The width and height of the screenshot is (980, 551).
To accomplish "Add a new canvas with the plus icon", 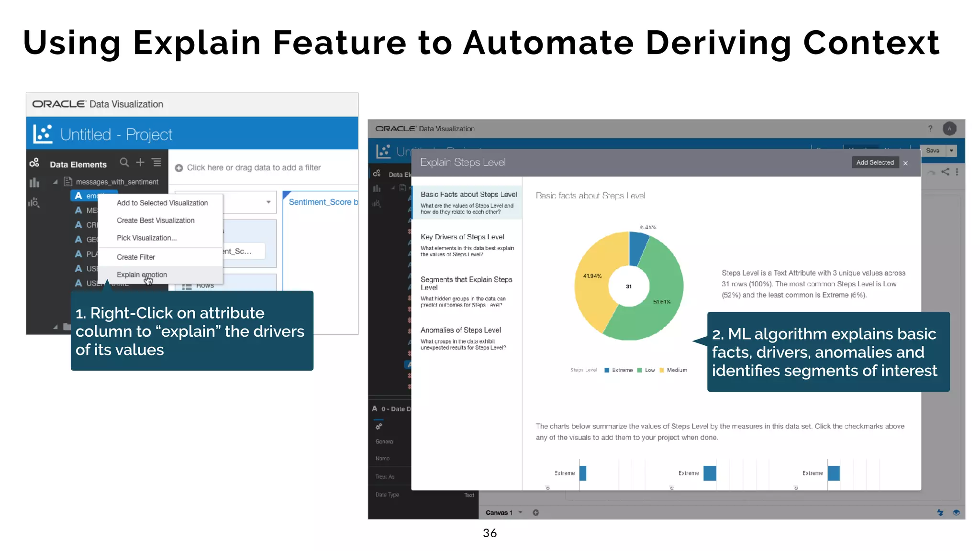I will (536, 512).
